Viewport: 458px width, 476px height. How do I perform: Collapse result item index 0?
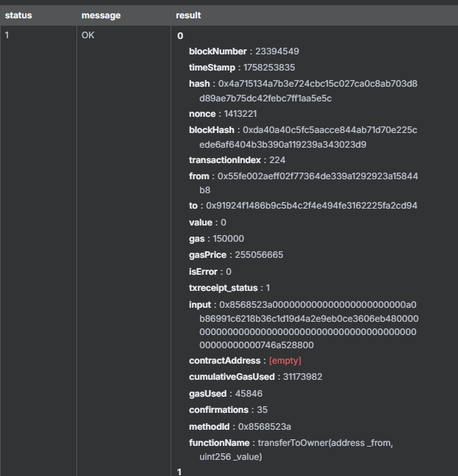click(x=181, y=35)
